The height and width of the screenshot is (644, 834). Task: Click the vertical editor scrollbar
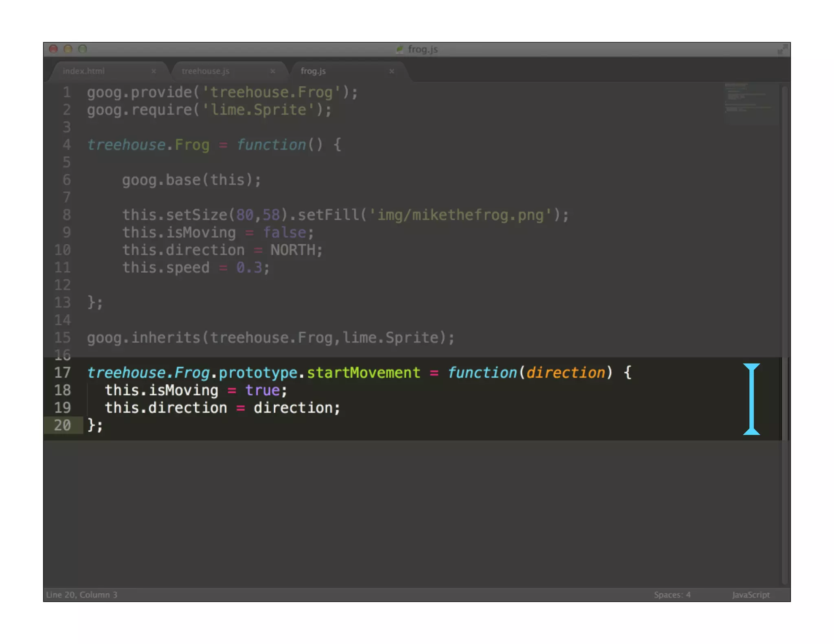pyautogui.click(x=785, y=285)
